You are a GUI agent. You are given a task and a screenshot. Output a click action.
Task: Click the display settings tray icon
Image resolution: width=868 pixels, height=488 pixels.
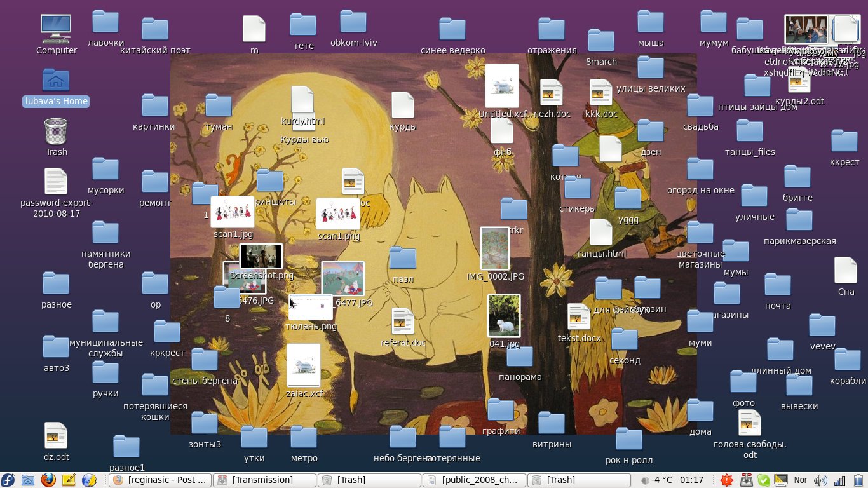click(x=781, y=480)
